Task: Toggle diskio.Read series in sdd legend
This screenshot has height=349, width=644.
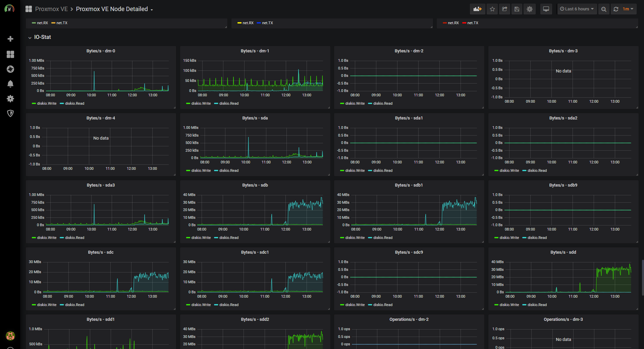Action: [x=537, y=305]
